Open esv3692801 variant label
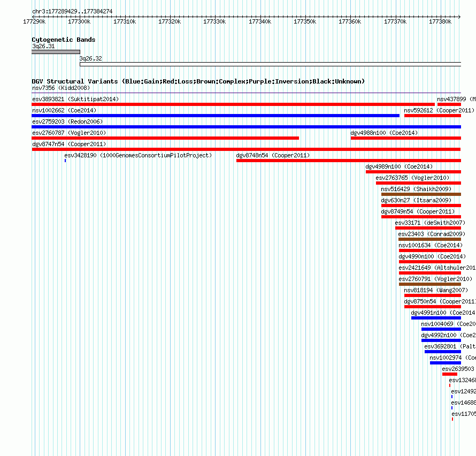 450,346
